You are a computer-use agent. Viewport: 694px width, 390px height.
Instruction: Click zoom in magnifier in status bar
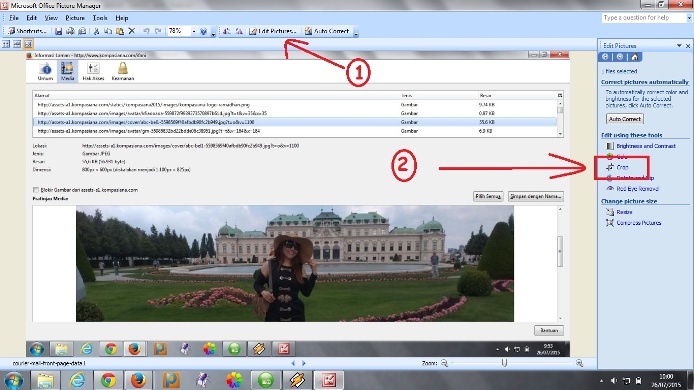(x=579, y=363)
